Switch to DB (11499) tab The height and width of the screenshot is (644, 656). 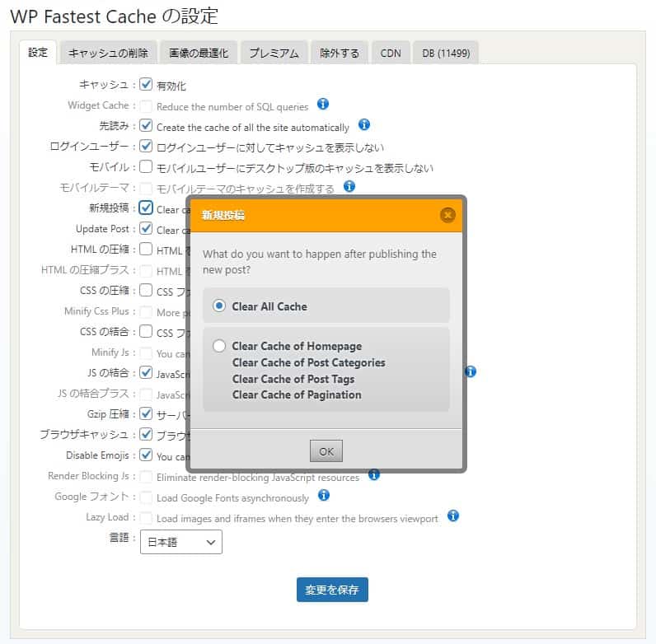(445, 53)
